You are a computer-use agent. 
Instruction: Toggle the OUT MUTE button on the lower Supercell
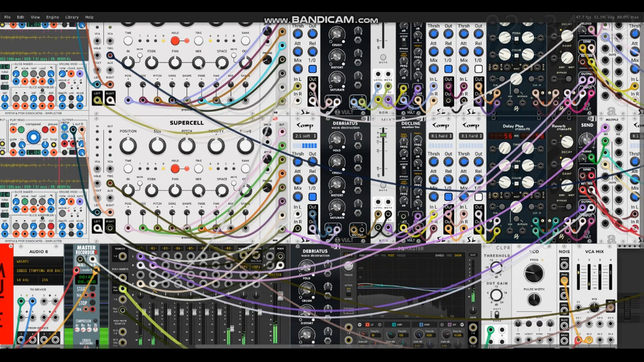(x=233, y=183)
